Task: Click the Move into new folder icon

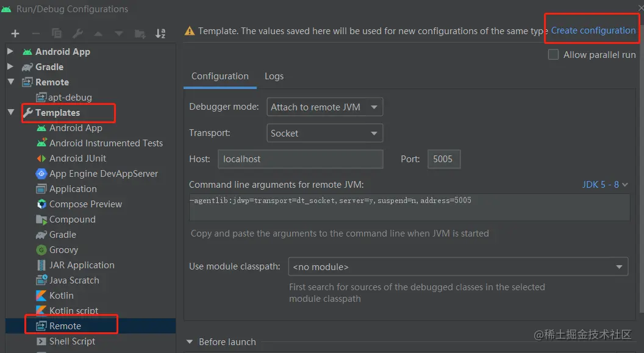Action: (140, 34)
